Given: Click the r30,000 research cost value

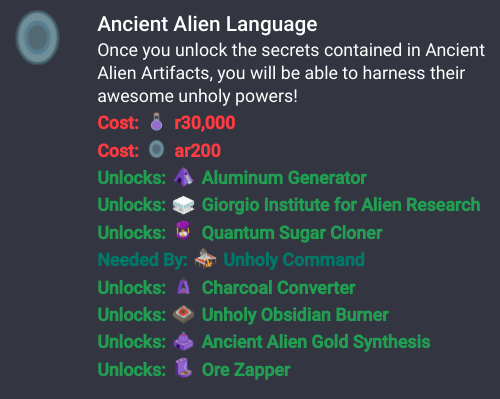Looking at the screenshot, I should [x=205, y=123].
